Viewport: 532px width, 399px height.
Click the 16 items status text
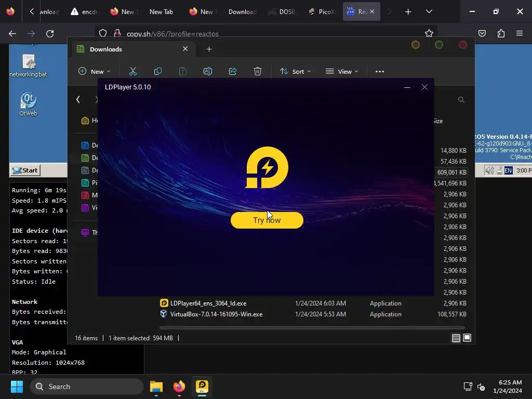(x=86, y=338)
